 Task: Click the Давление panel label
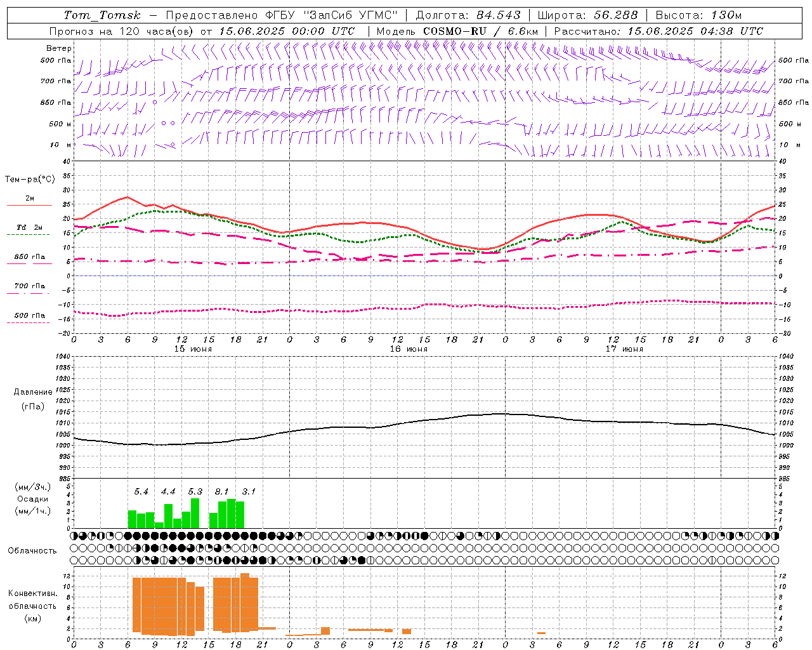tap(33, 392)
